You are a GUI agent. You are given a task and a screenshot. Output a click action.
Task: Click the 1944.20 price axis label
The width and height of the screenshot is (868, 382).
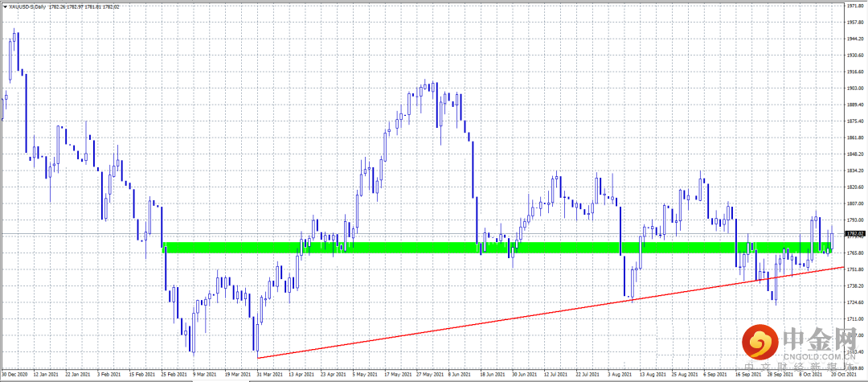tap(856, 39)
